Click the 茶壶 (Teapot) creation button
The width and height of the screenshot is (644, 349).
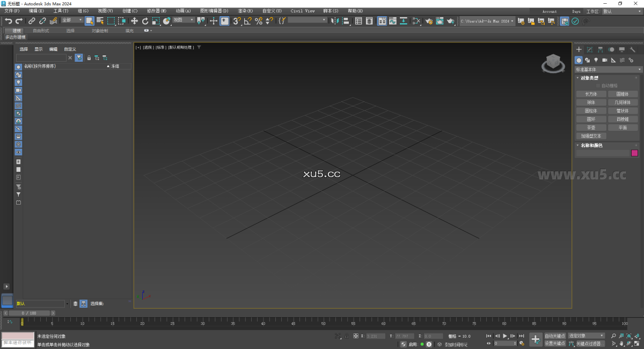pyautogui.click(x=591, y=127)
